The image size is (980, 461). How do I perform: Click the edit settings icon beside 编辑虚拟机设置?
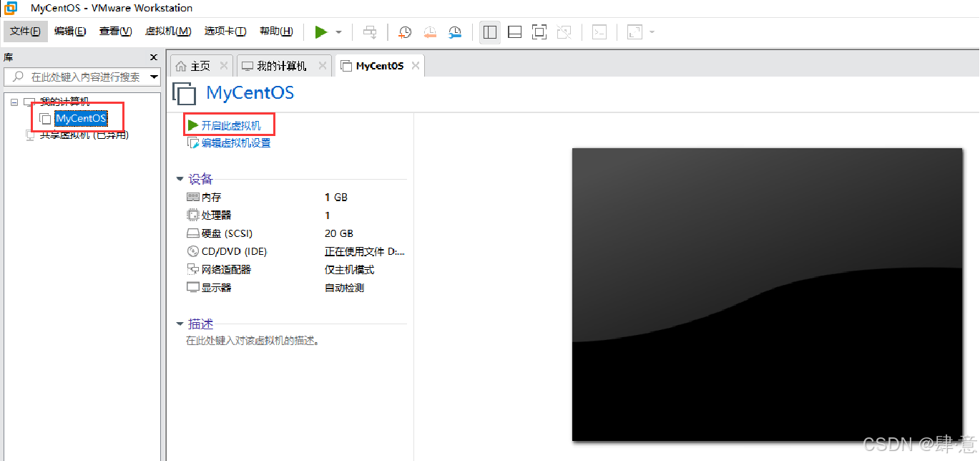coord(193,143)
